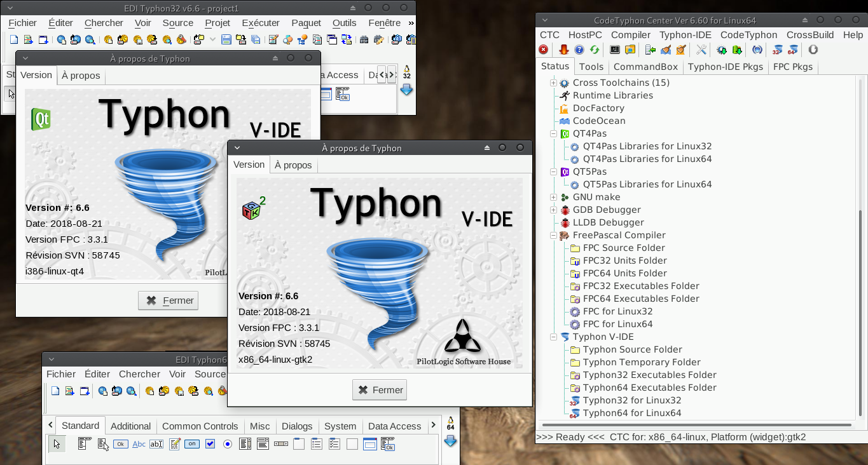Image resolution: width=868 pixels, height=465 pixels.
Task: Select the TRadioGroup component in Typhon64 palette
Action: (317, 444)
